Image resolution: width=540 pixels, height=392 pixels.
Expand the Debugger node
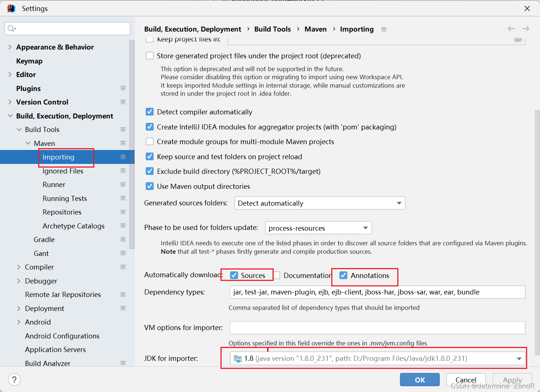click(19, 281)
